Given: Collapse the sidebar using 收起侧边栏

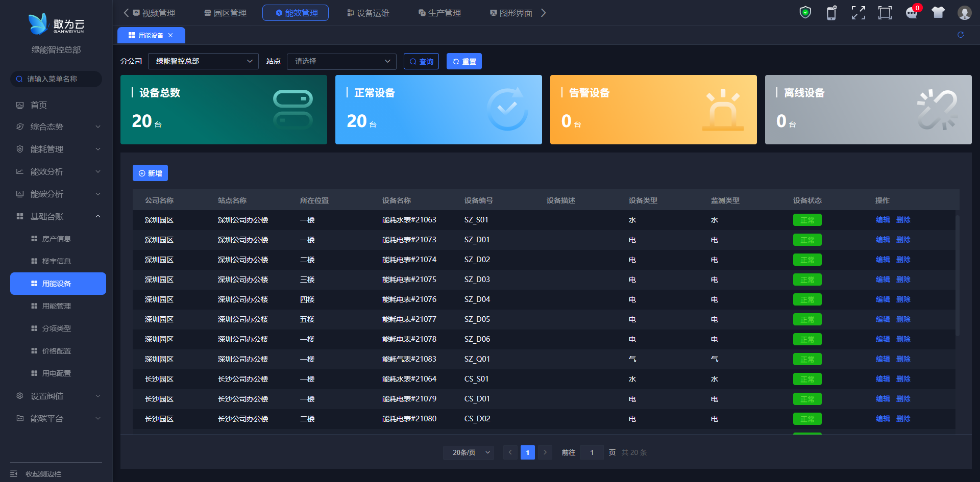Looking at the screenshot, I should 43,474.
